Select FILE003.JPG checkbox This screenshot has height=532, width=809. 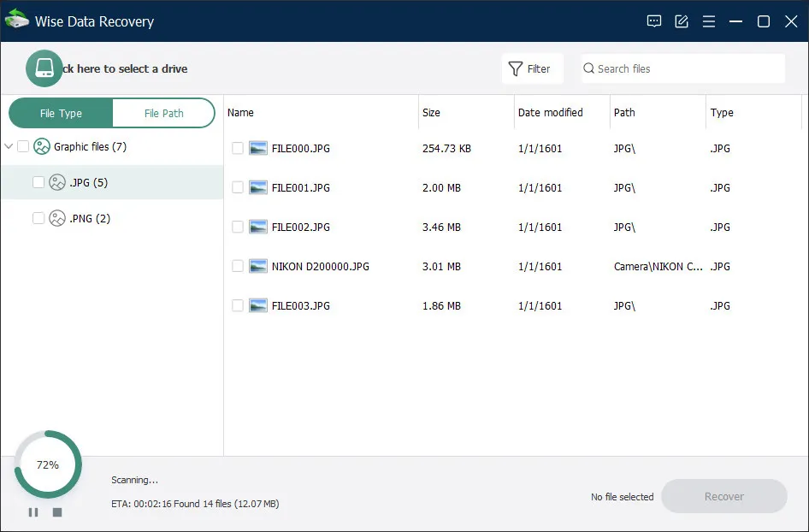pos(238,305)
